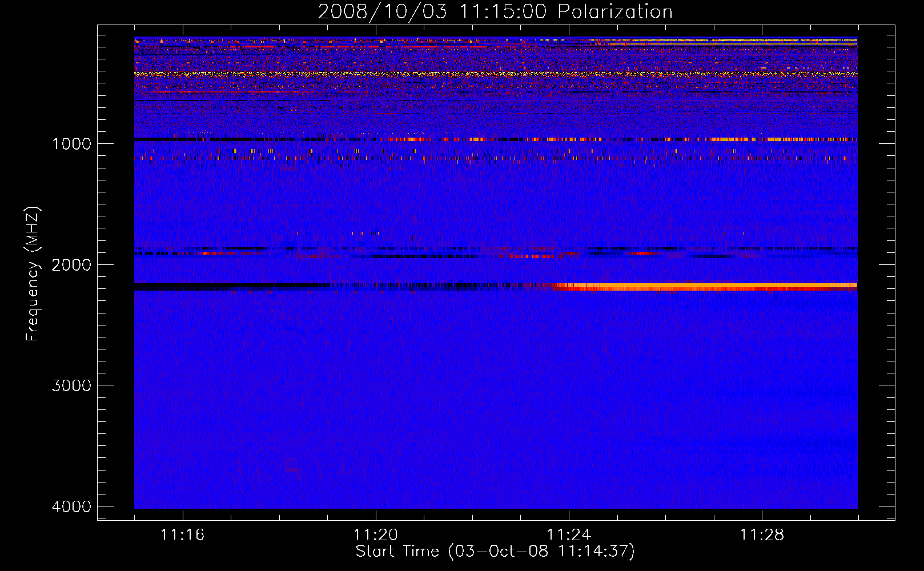Click the "Start Time (03-Oct-08 11:14:37)" x-axis label

[495, 552]
